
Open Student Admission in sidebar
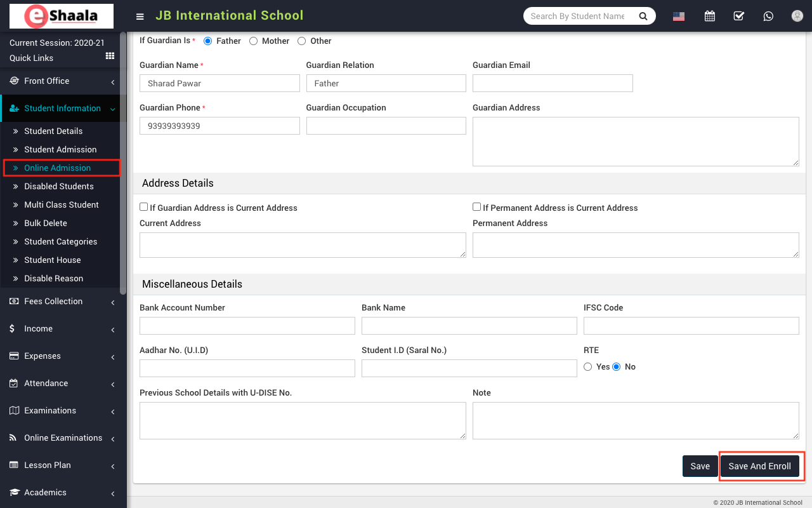pos(60,150)
